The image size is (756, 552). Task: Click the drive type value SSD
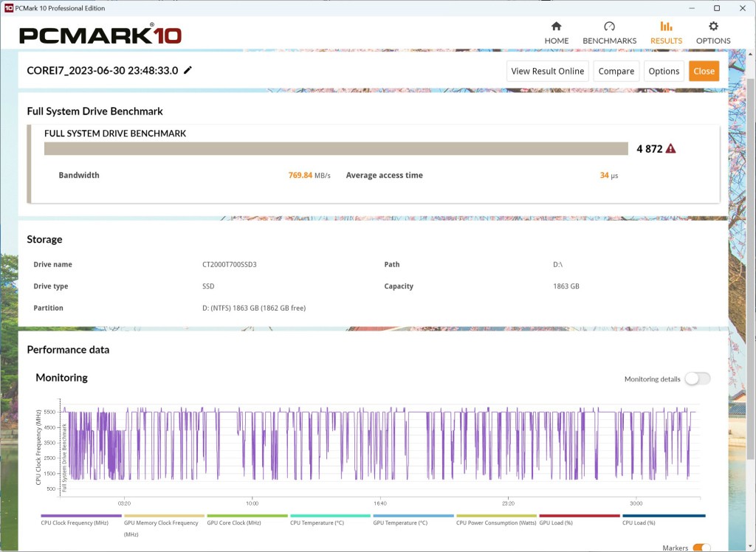208,286
